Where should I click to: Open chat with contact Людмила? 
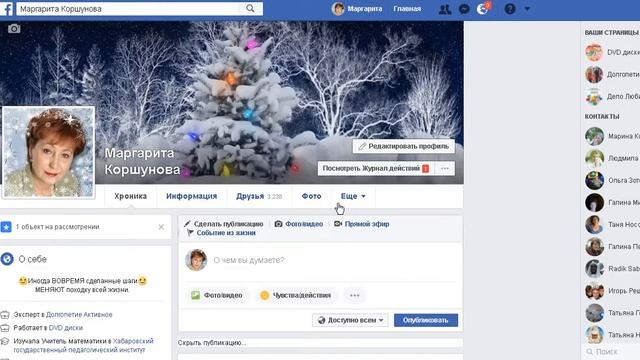(612, 158)
